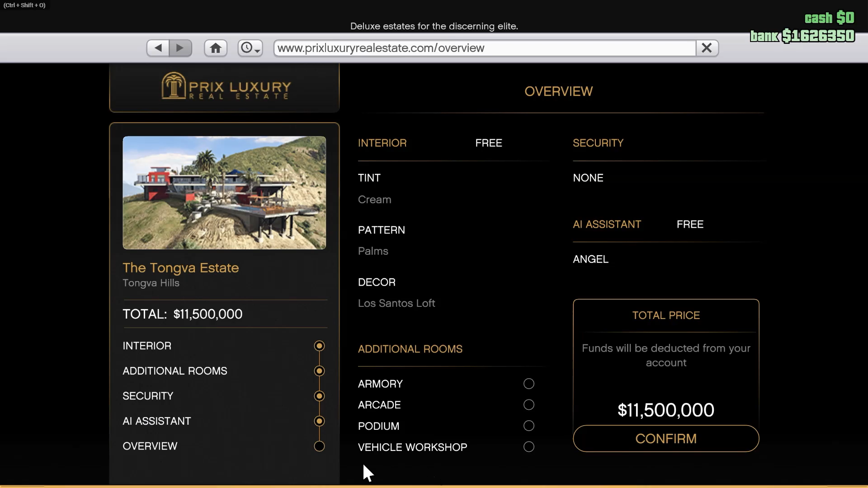Click the website address bar

click(484, 48)
